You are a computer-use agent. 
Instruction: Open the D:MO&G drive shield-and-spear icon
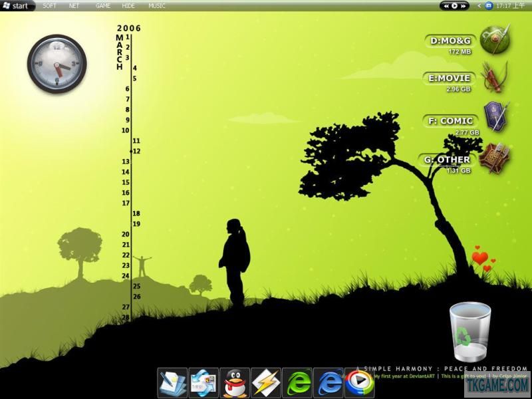(x=495, y=40)
